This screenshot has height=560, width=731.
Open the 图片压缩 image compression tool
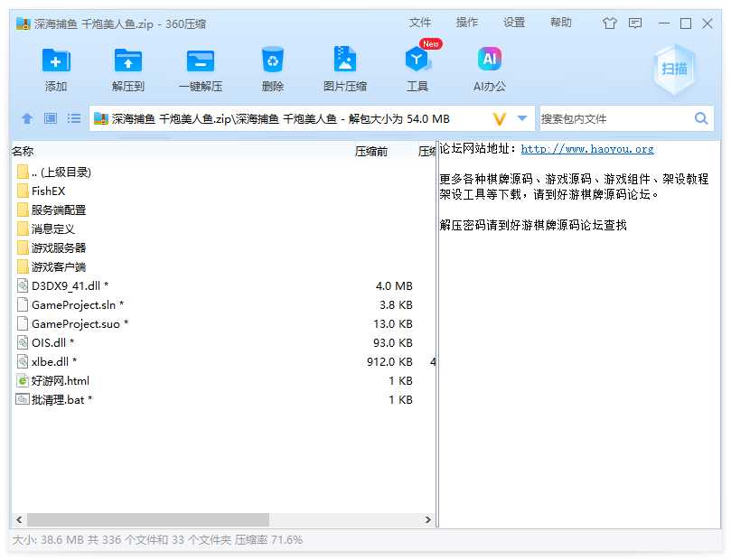coord(345,60)
